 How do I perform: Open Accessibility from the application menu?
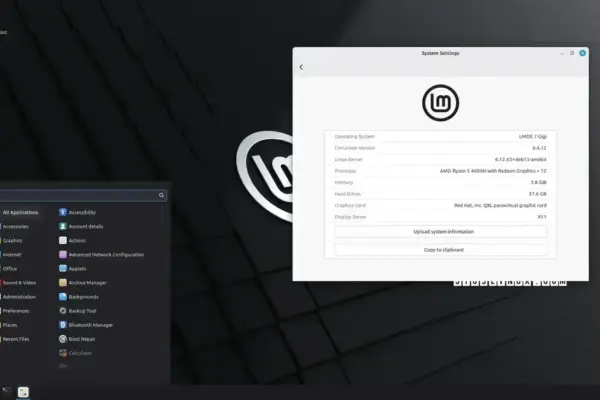[78, 212]
